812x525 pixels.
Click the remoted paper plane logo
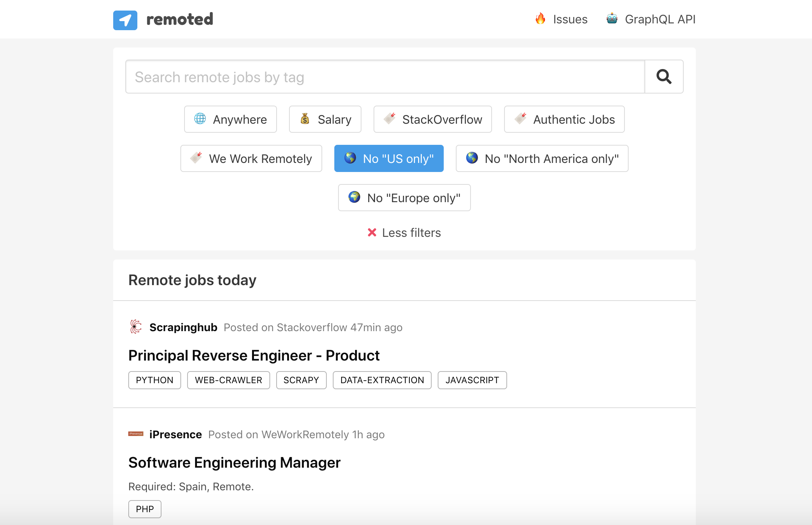pos(125,20)
